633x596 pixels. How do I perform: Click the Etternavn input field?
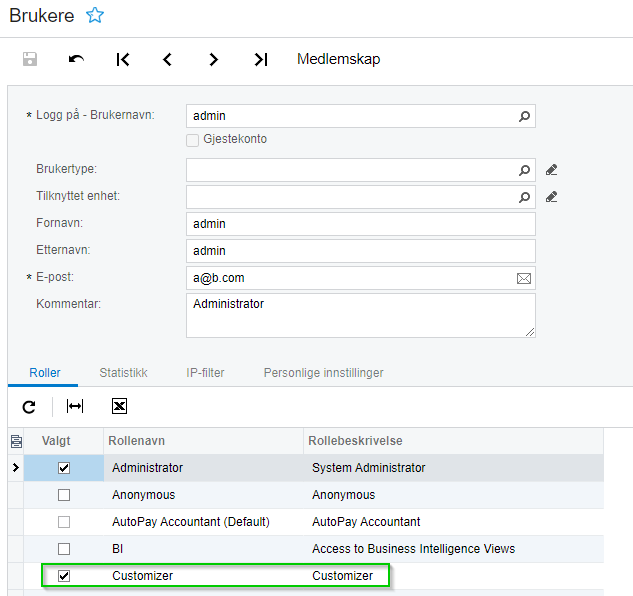click(x=361, y=251)
